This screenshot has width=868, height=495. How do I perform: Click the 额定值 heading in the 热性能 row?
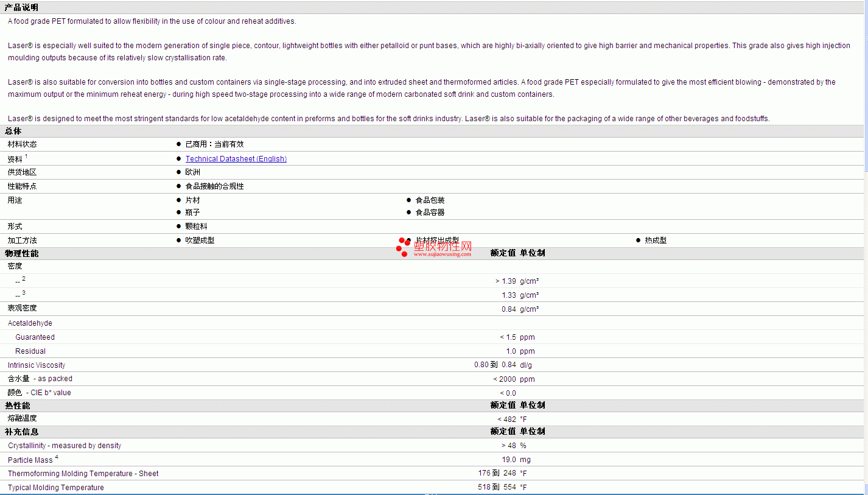pos(503,405)
